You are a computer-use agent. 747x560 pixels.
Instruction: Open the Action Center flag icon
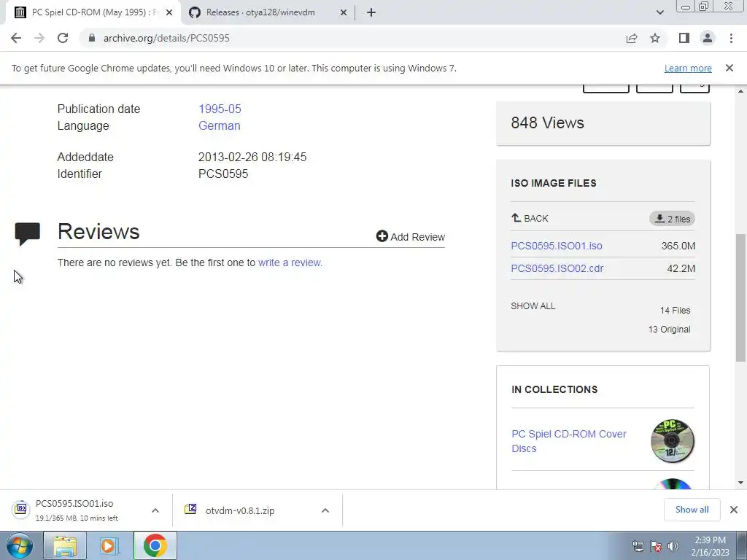[656, 546]
